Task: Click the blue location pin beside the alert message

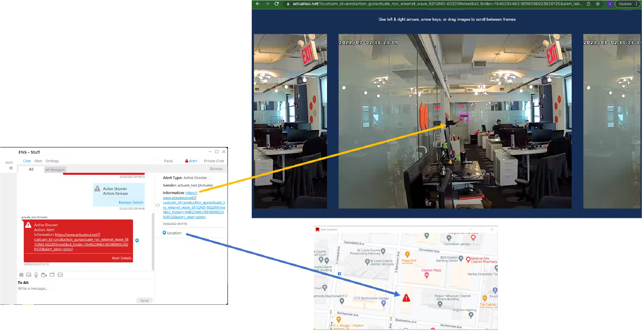Action: [x=137, y=240]
